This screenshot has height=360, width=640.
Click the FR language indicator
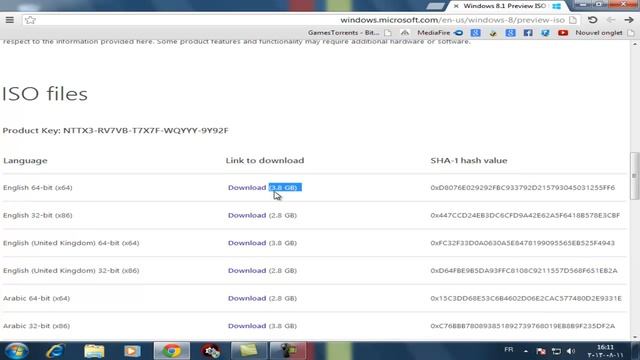509,350
